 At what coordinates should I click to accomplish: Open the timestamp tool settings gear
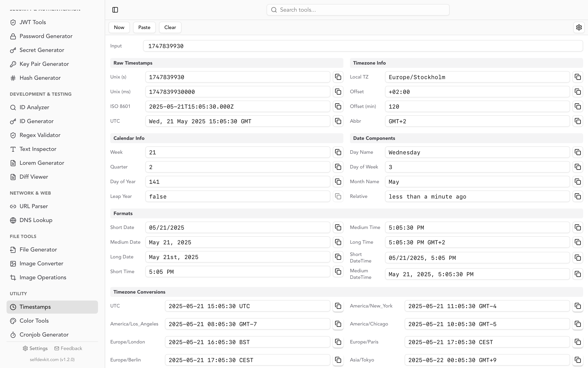tap(579, 27)
